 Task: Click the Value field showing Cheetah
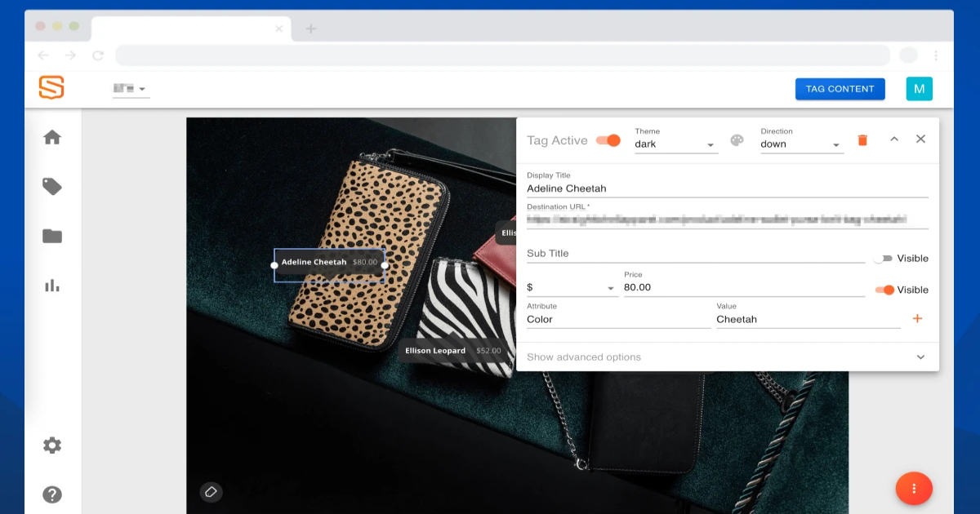tap(808, 320)
